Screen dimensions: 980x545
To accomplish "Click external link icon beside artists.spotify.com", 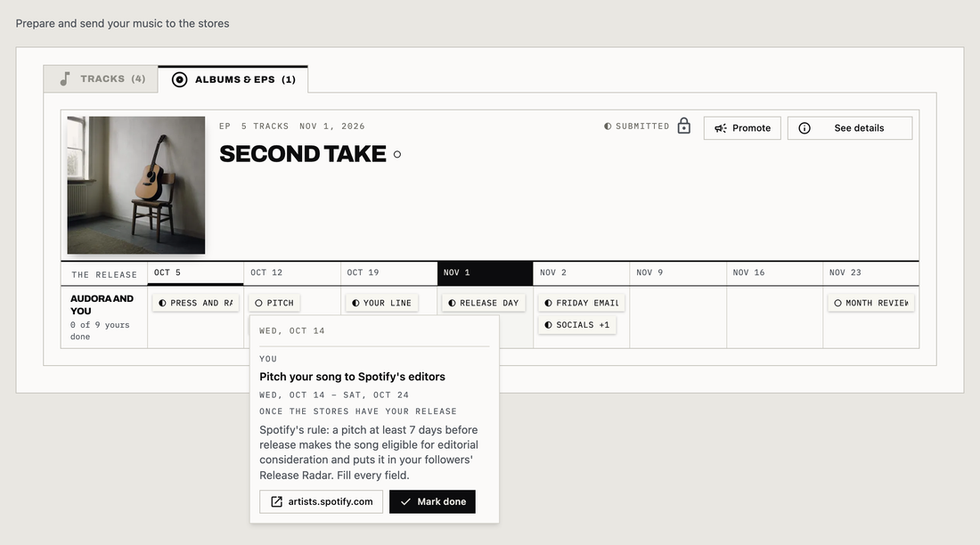I will coord(276,502).
